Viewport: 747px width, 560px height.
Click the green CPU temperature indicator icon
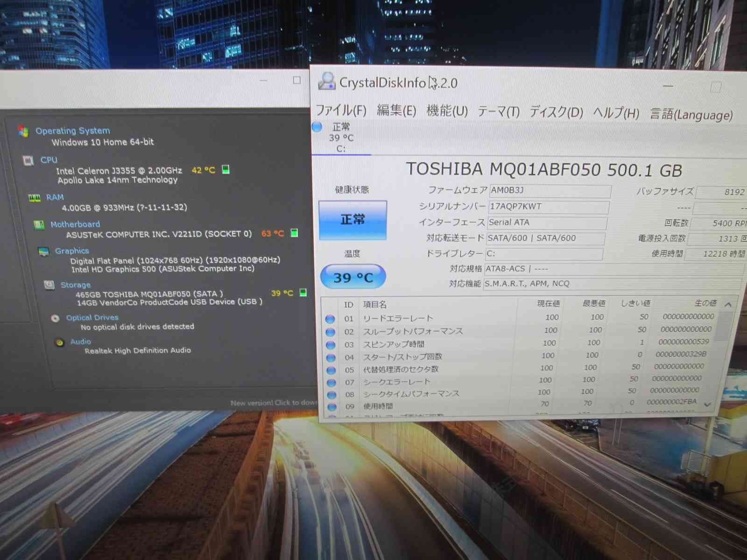[226, 169]
